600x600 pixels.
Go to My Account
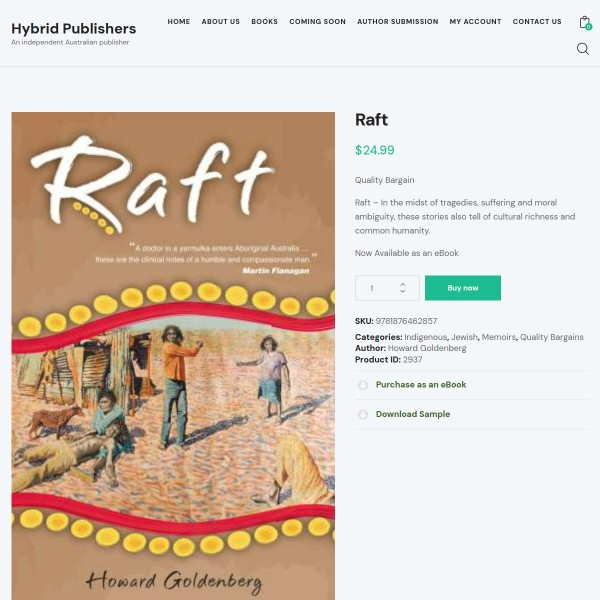click(475, 22)
